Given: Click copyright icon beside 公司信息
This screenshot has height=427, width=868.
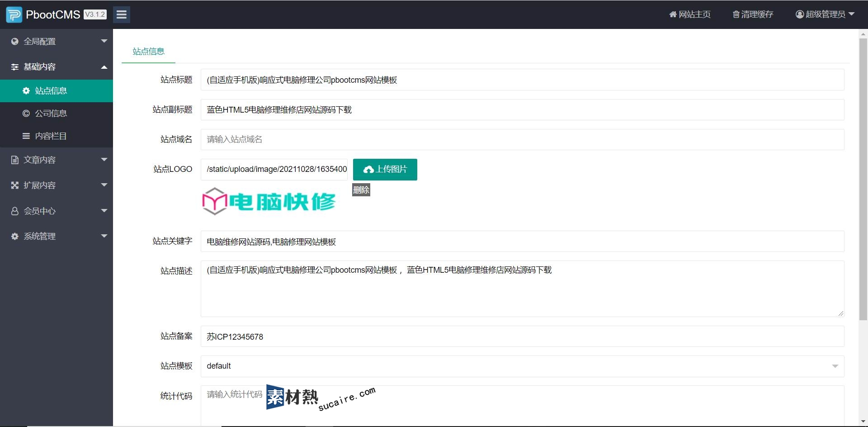Looking at the screenshot, I should coord(26,114).
